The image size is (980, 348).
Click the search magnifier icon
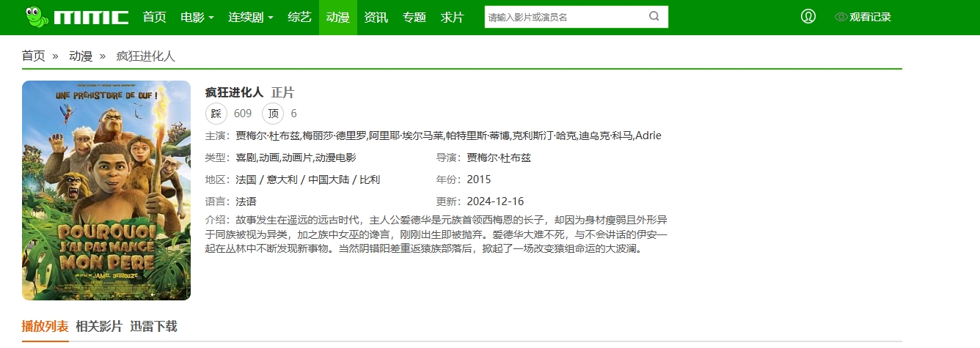(x=654, y=16)
